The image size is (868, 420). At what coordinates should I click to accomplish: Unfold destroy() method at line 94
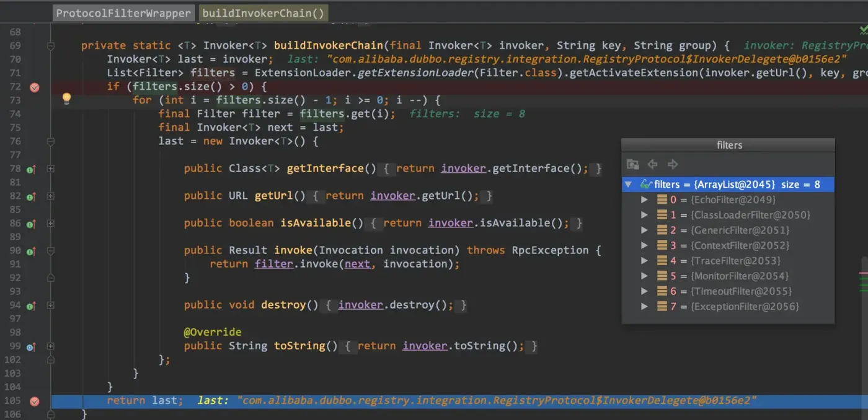point(51,305)
